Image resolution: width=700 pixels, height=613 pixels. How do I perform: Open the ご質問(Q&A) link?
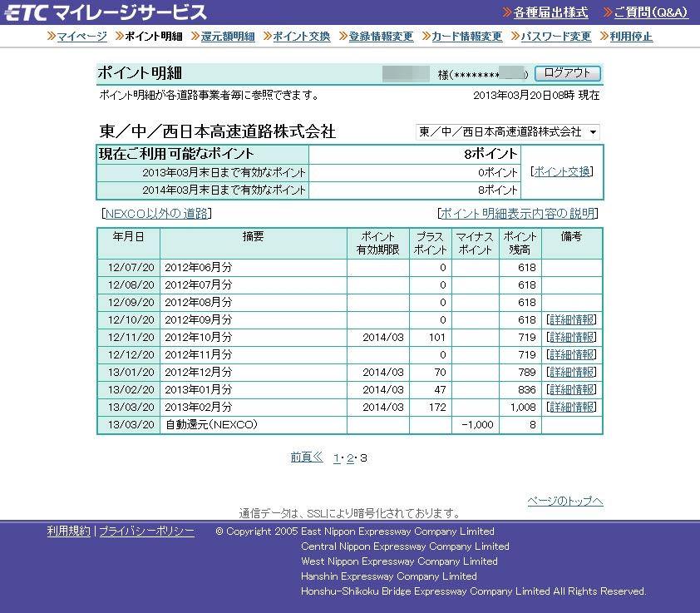[651, 12]
